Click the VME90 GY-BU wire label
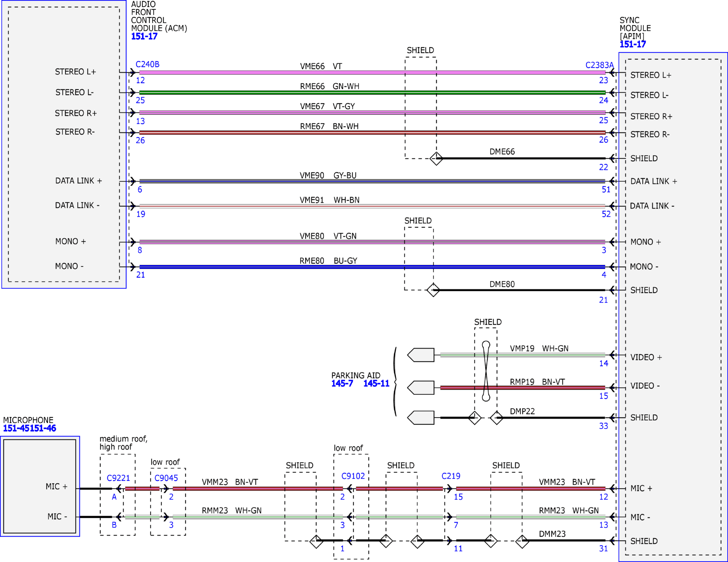Viewport: 728px width, 562px height. click(x=328, y=175)
